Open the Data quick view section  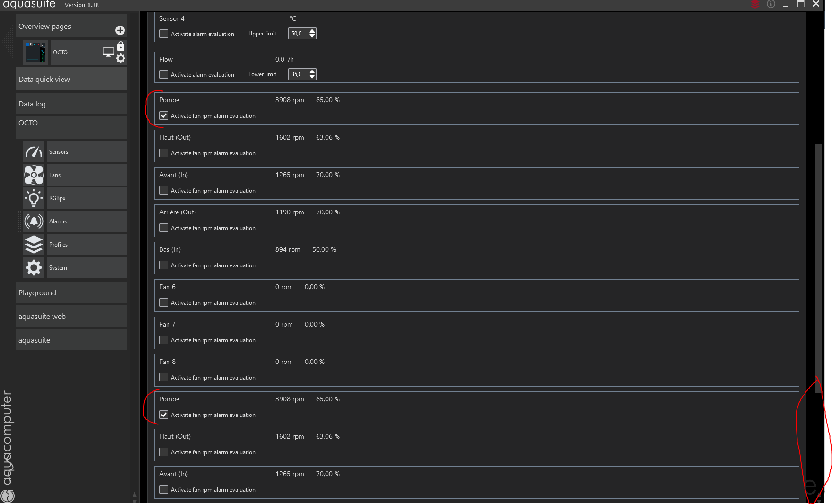coord(71,80)
